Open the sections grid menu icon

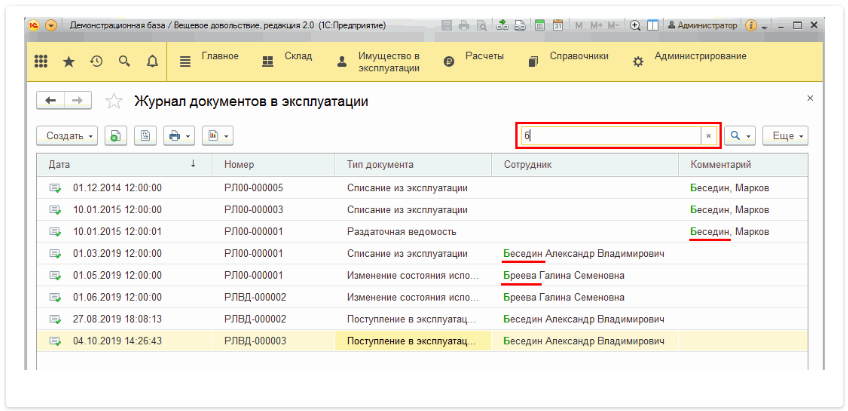click(x=41, y=62)
